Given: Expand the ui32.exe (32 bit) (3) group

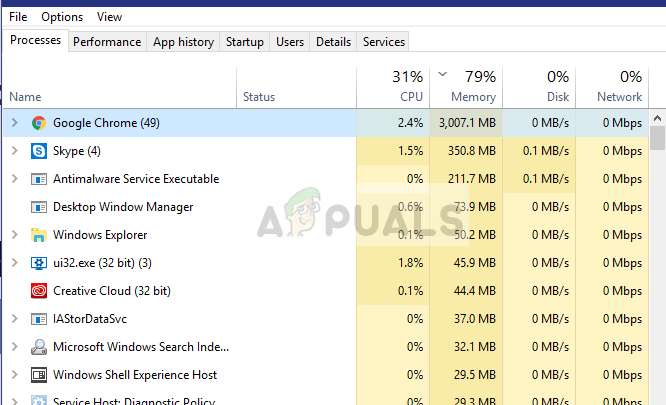Looking at the screenshot, I should click(x=14, y=263).
